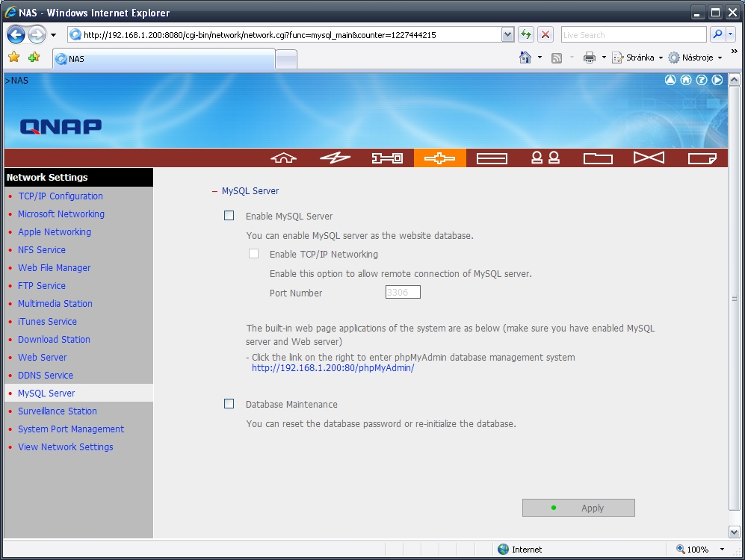Click the round home icon in header
The width and height of the screenshot is (745, 560).
pyautogui.click(x=686, y=80)
